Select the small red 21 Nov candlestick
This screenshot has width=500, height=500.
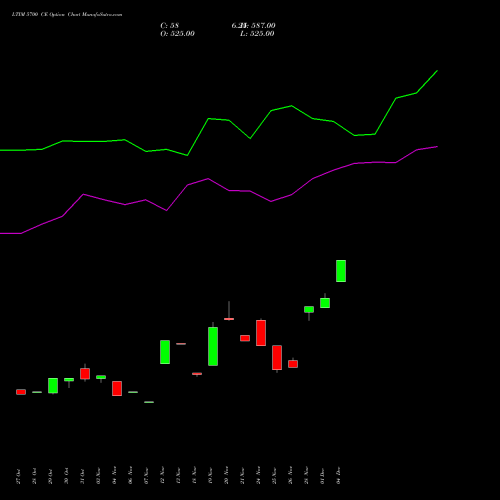[x=245, y=338]
